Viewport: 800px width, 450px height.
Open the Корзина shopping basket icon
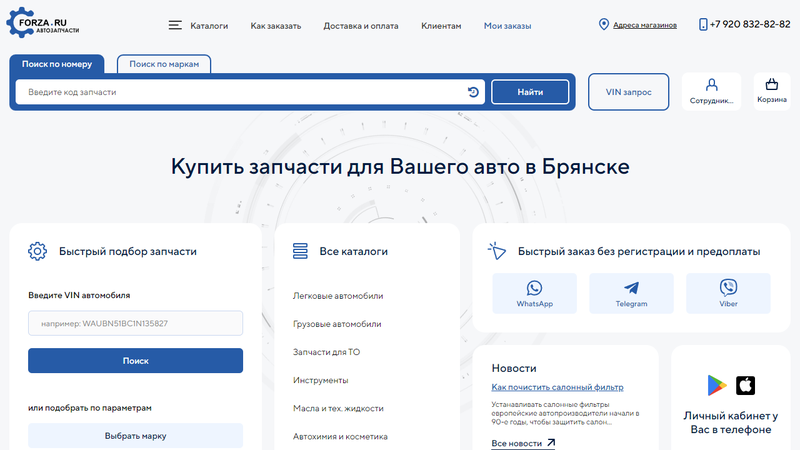tap(771, 86)
